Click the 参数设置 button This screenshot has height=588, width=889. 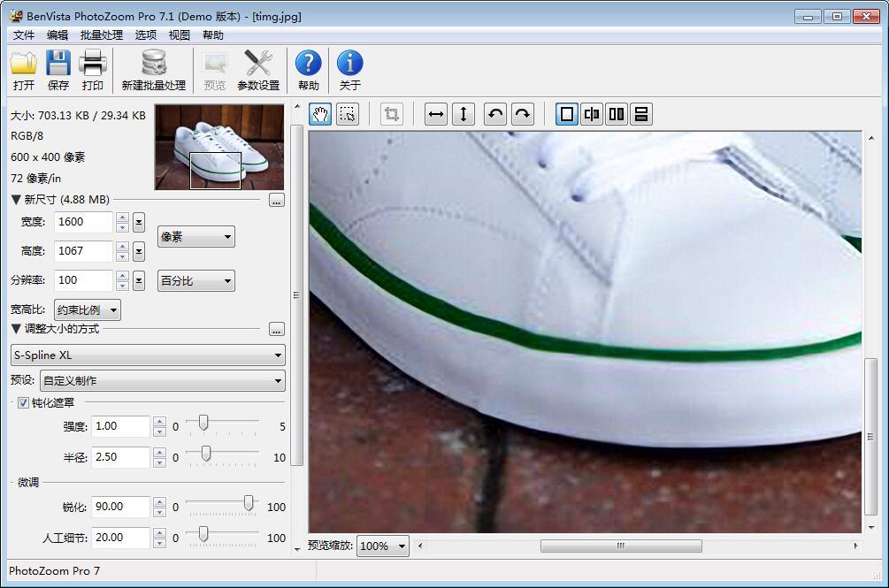(258, 70)
